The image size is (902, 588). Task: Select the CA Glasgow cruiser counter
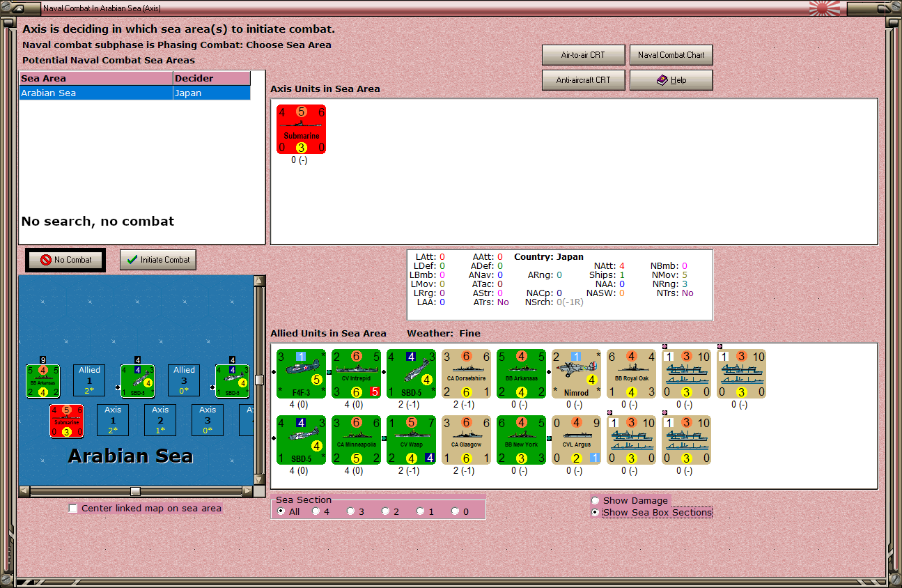(x=467, y=440)
